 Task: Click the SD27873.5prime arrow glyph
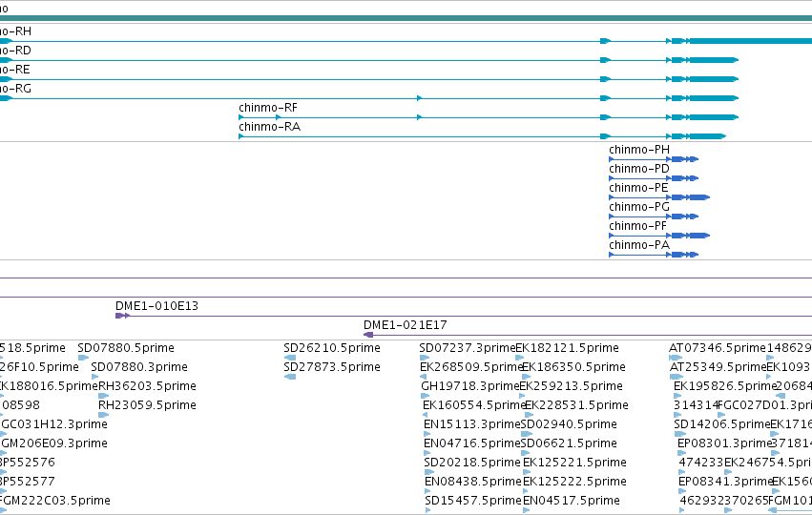[290, 377]
